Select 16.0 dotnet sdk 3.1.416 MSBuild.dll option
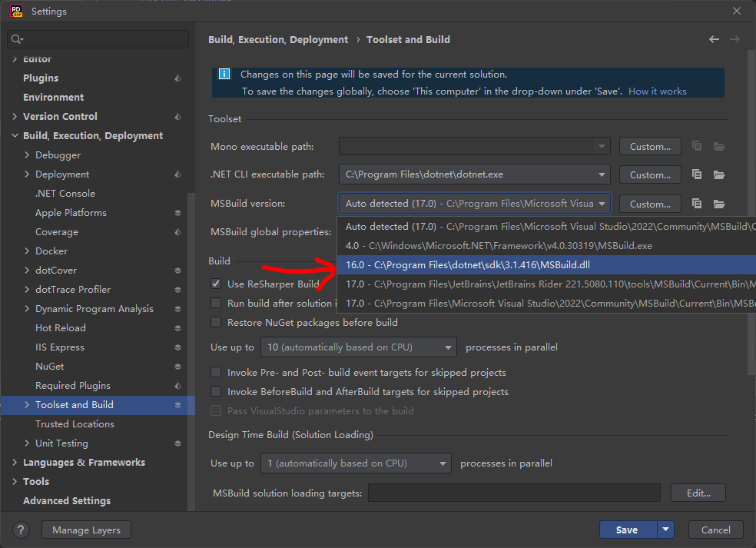Viewport: 756px width, 548px height. tap(546, 265)
